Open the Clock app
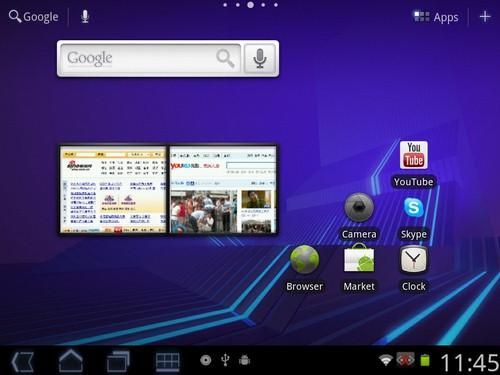The image size is (500, 375). 413,269
